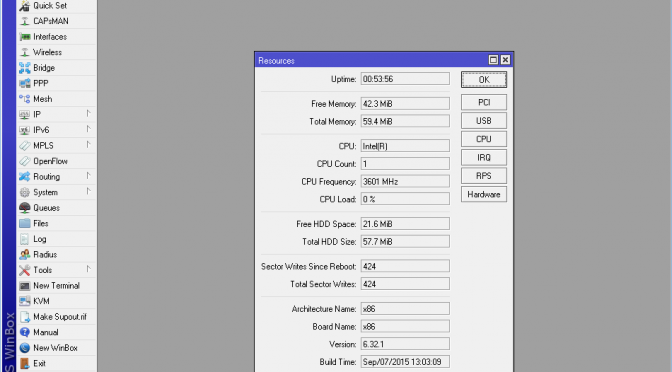Image resolution: width=672 pixels, height=372 pixels.
Task: Click the Free Memory value field
Action: [x=405, y=104]
